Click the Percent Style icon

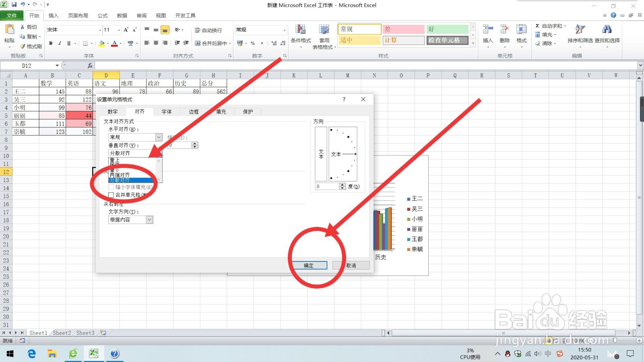pyautogui.click(x=253, y=43)
